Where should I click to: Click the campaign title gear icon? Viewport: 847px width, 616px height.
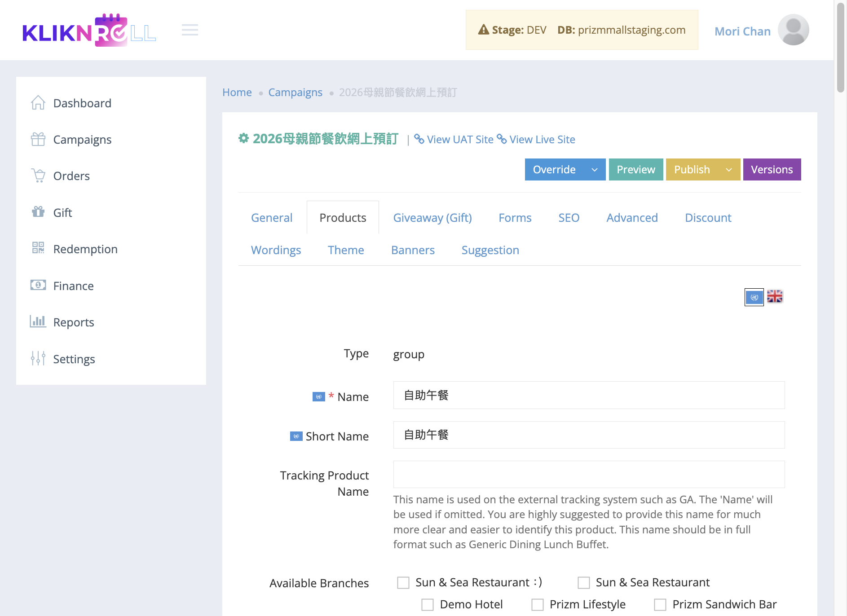pos(243,138)
